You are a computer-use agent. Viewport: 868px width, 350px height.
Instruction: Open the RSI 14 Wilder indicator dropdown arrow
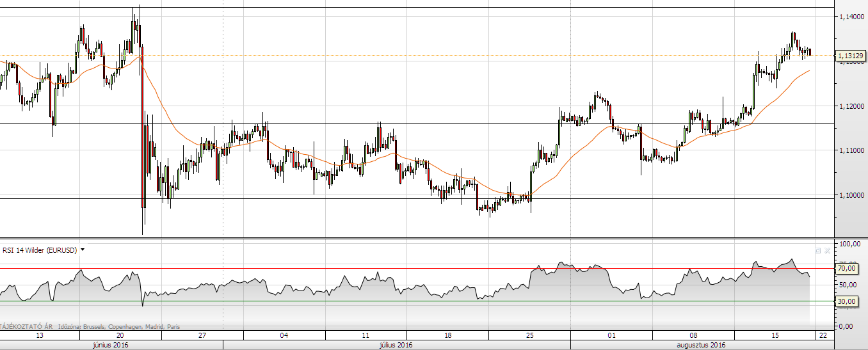pos(83,250)
